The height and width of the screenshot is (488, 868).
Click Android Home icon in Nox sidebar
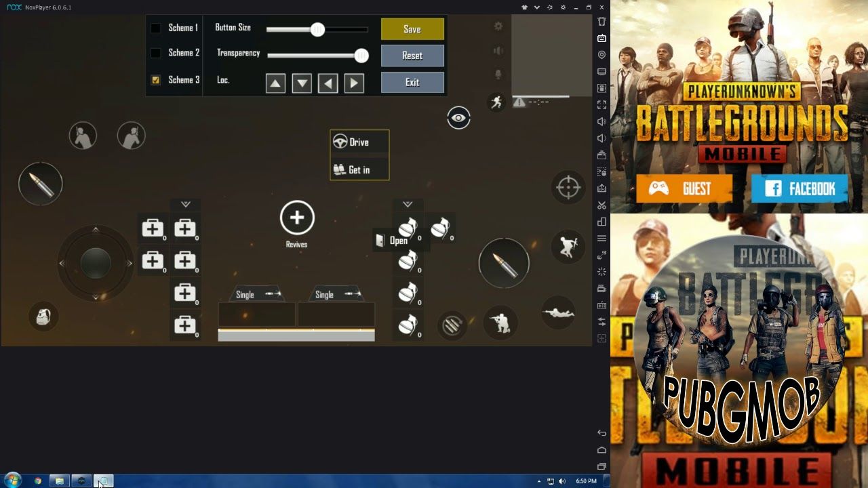coord(601,449)
